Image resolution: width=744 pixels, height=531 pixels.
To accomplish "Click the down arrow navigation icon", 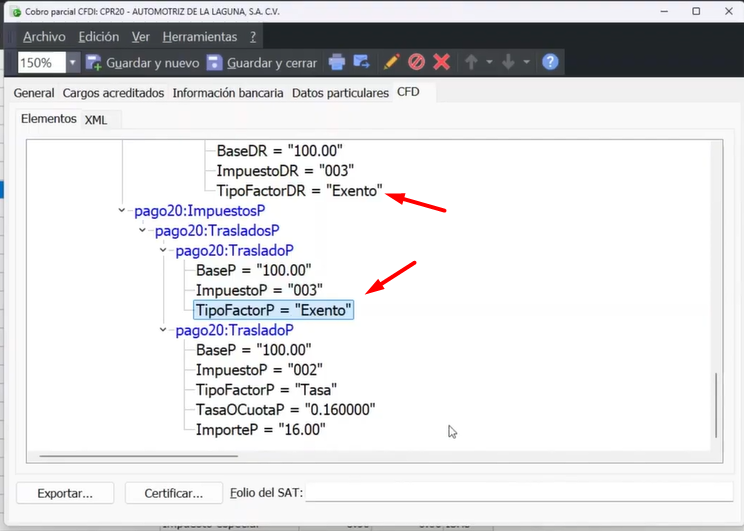I will point(508,62).
